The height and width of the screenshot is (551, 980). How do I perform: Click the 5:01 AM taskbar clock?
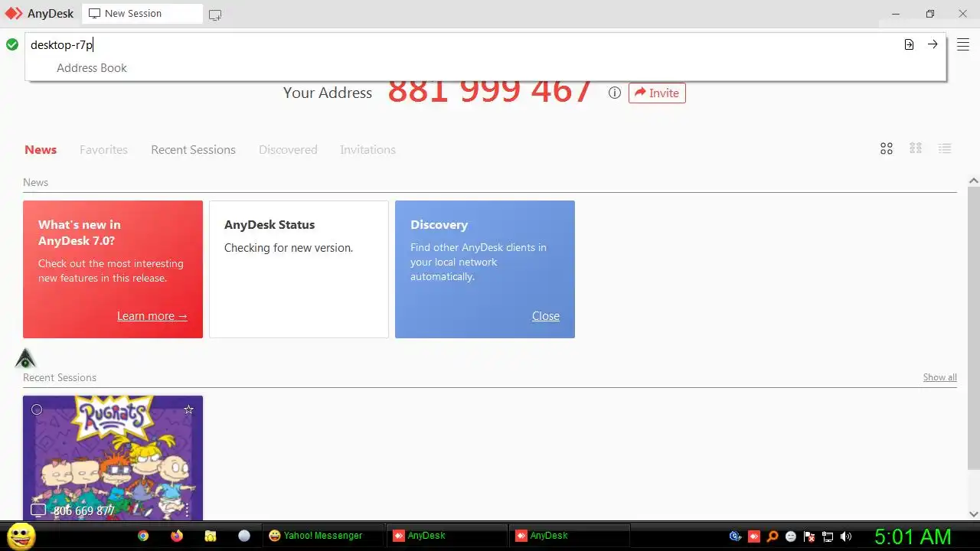coord(913,536)
